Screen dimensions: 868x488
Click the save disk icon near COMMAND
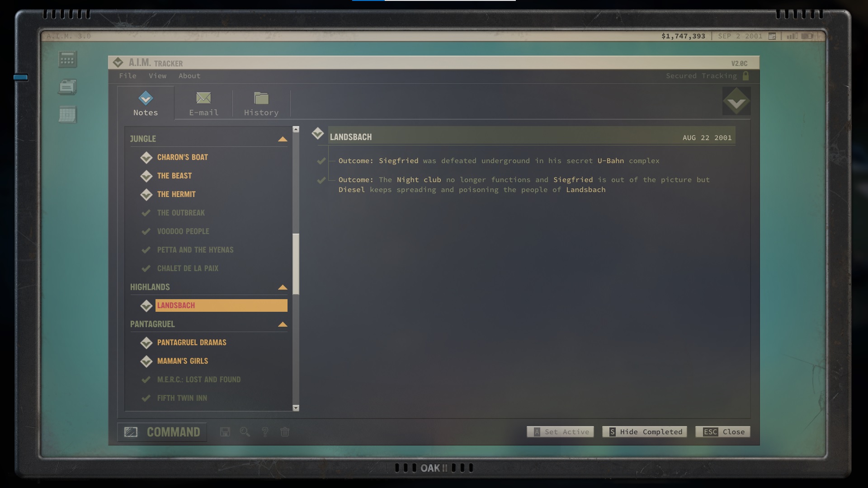click(x=225, y=432)
